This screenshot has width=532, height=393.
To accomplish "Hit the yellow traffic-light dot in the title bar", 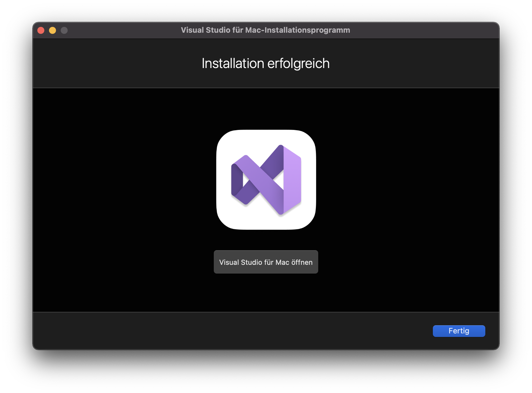I will [52, 30].
